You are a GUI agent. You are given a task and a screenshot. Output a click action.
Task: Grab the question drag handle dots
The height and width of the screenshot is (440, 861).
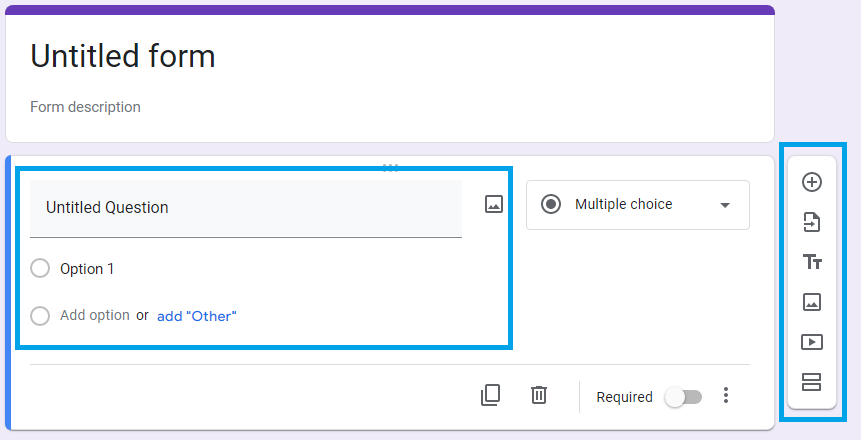tap(391, 167)
